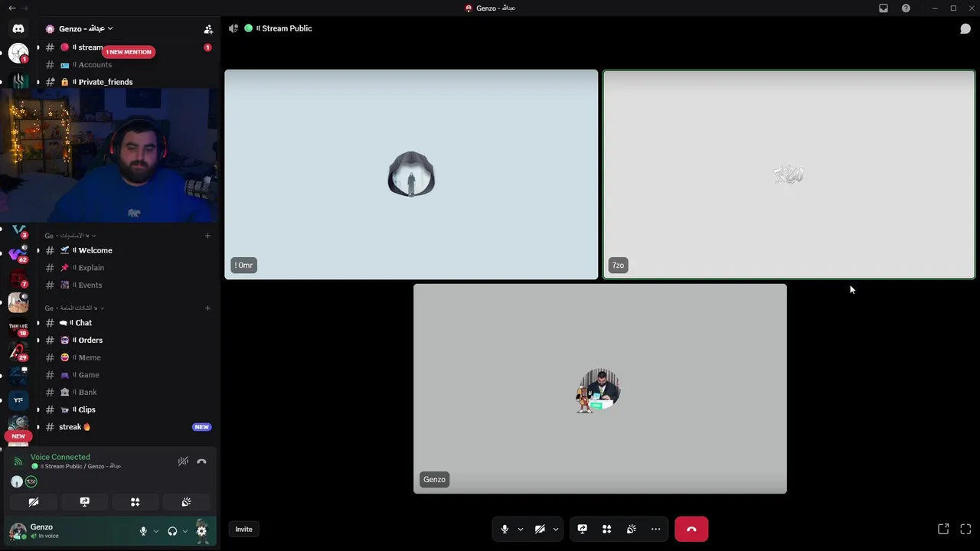Pop out the call window

click(x=943, y=529)
